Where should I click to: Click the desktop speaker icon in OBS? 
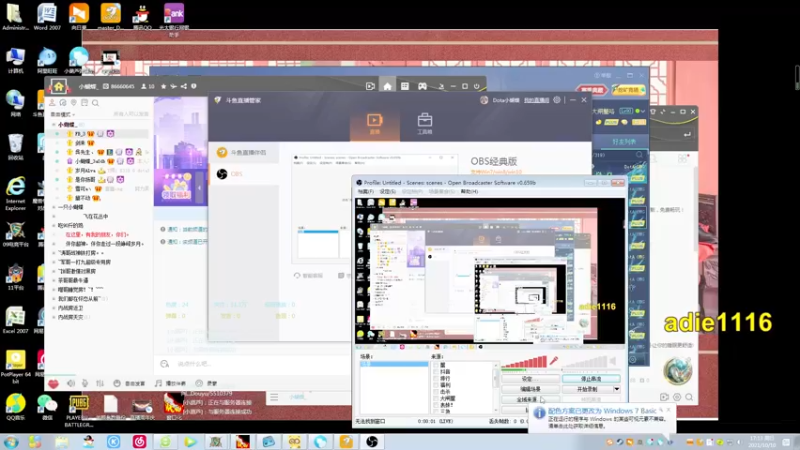coord(613,361)
